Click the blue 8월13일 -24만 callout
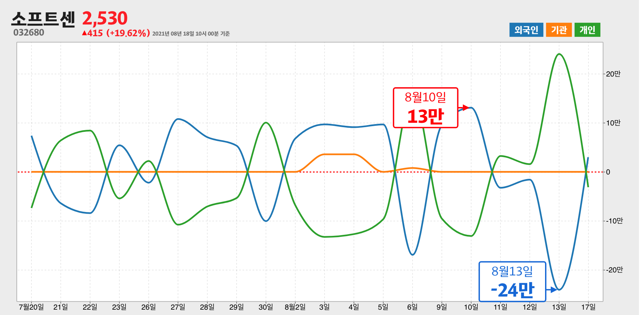This screenshot has height=315, width=644. [512, 282]
